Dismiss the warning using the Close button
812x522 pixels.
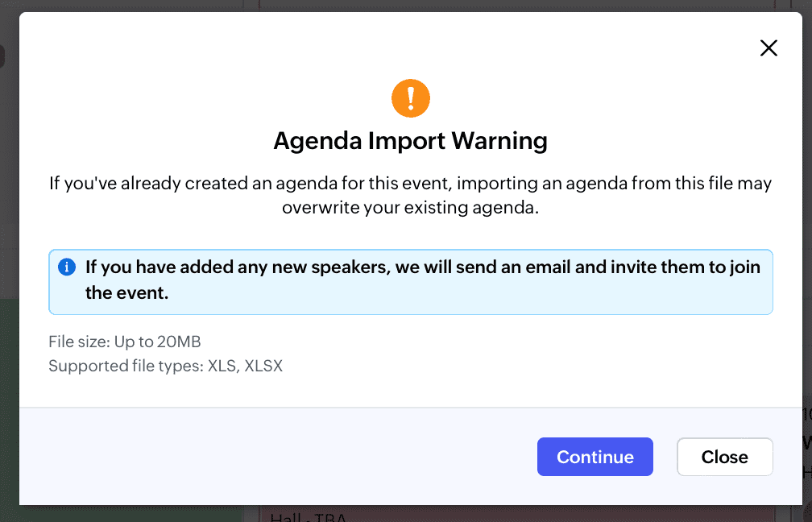[724, 457]
